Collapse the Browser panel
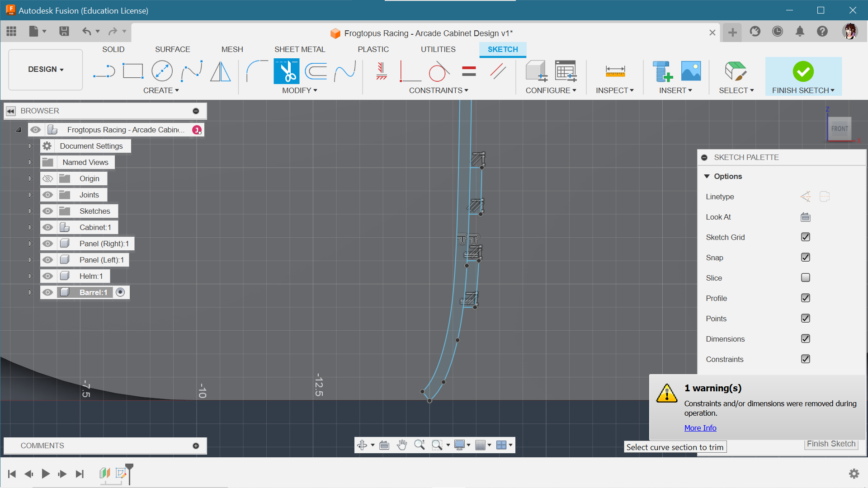 click(x=11, y=111)
